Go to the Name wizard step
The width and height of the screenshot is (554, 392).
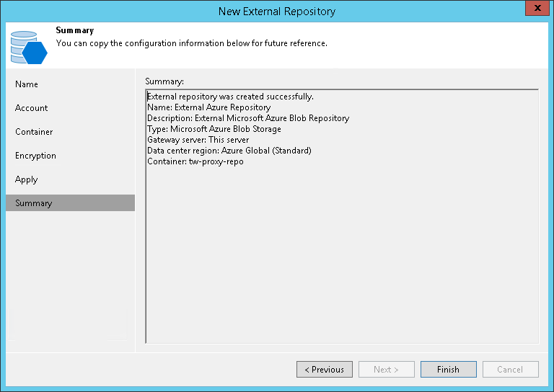pyautogui.click(x=27, y=84)
